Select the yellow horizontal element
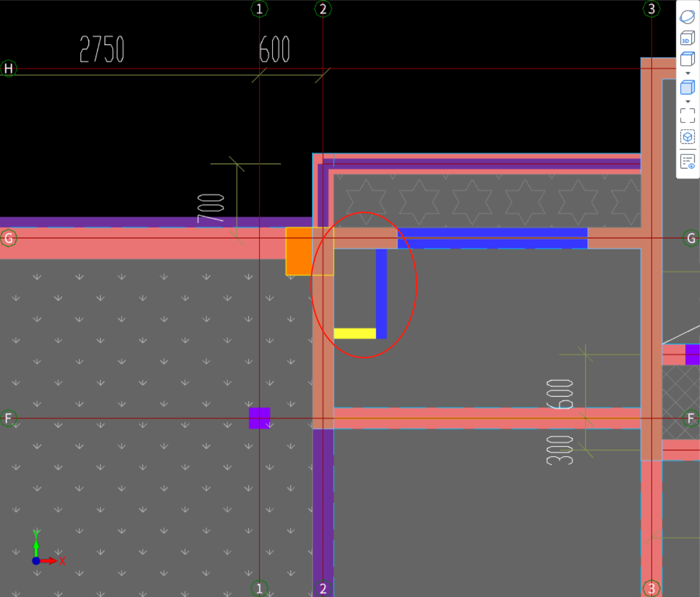 coord(355,334)
